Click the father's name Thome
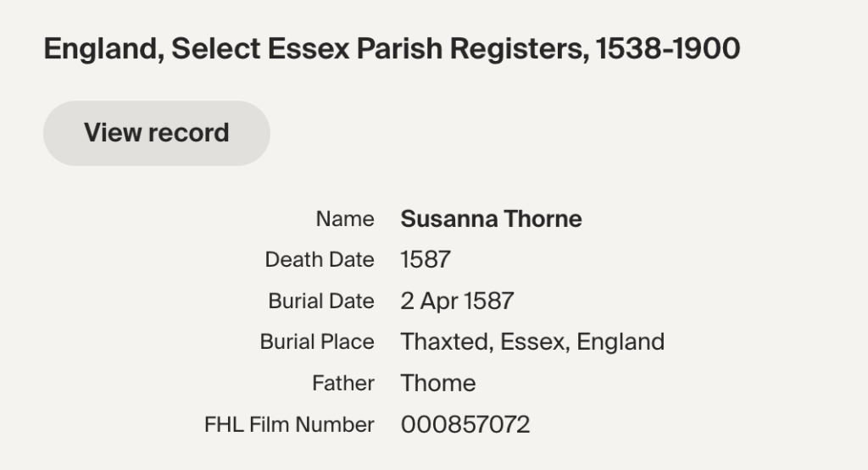The image size is (868, 470). (438, 383)
